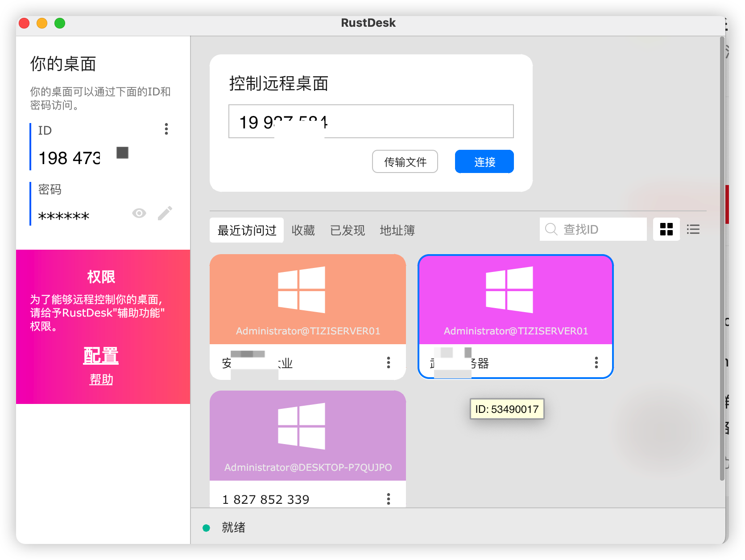Open the ID options three-dot menu
This screenshot has width=745, height=560.
point(166,129)
